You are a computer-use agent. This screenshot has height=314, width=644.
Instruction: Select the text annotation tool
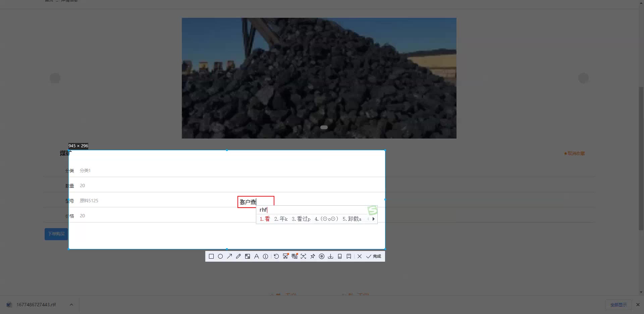[x=257, y=256]
